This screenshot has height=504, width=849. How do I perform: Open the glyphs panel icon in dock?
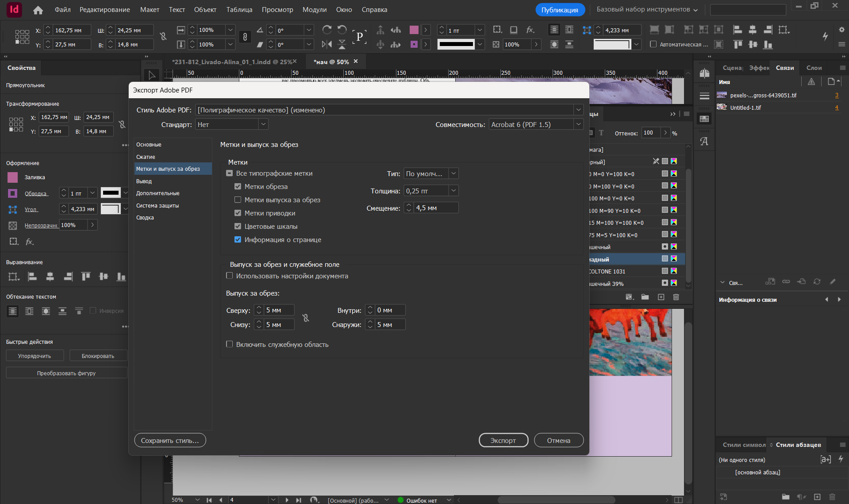coord(704,141)
